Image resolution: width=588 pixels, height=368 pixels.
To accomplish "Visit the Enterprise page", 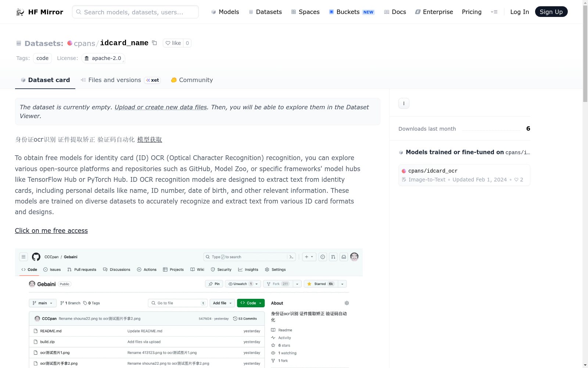I will click(434, 12).
